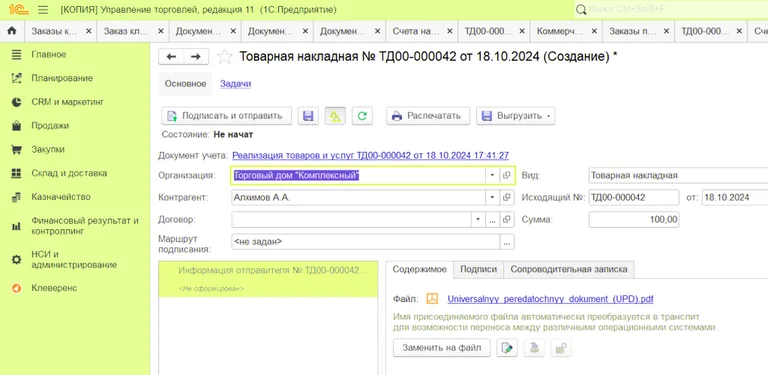The image size is (768, 375).
Task: Click the Вид field Товарная накладная
Action: tap(678, 175)
